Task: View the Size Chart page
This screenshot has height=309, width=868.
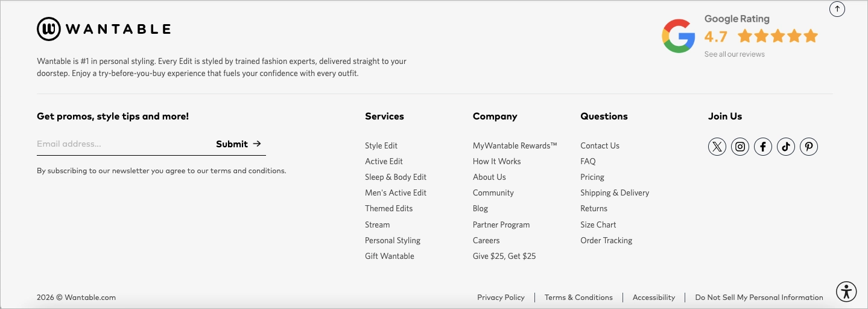Action: pyautogui.click(x=598, y=225)
